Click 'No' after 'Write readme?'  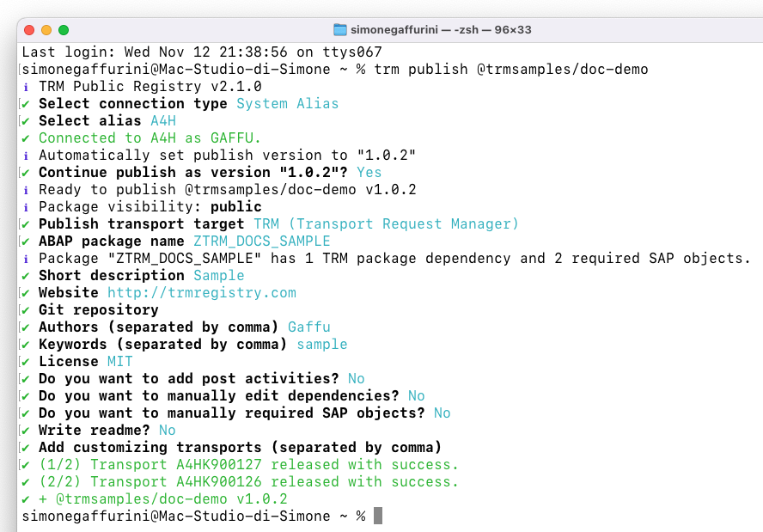[168, 431]
